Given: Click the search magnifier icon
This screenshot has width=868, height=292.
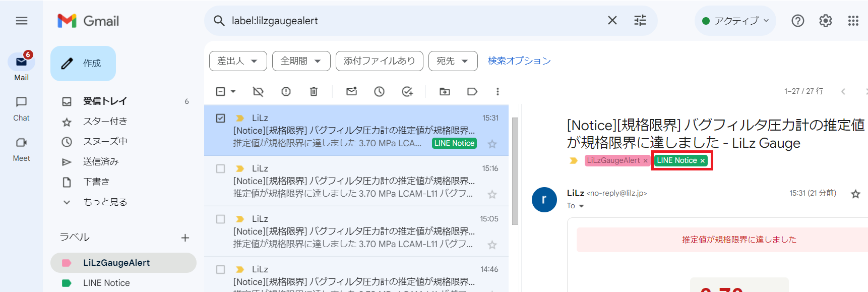Looking at the screenshot, I should point(219,21).
